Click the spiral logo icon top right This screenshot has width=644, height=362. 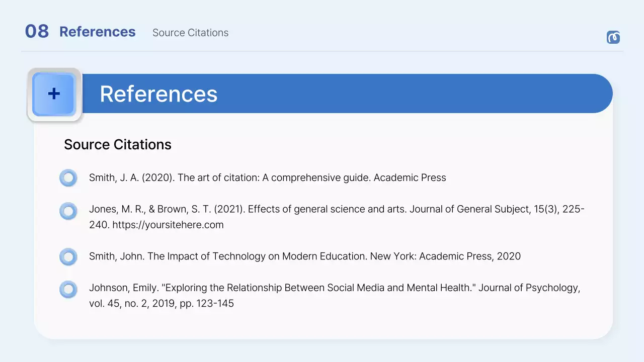click(613, 37)
